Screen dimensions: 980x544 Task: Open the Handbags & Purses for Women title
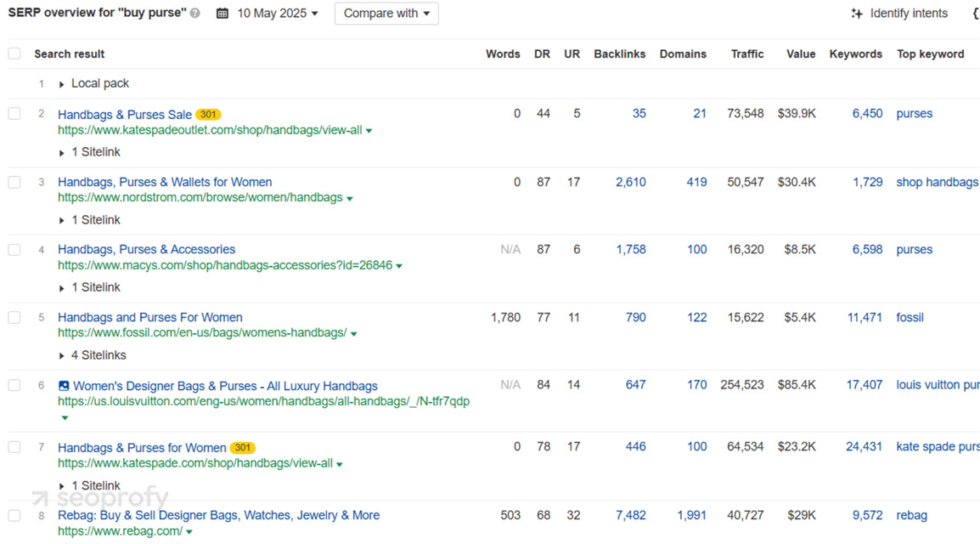pyautogui.click(x=142, y=448)
